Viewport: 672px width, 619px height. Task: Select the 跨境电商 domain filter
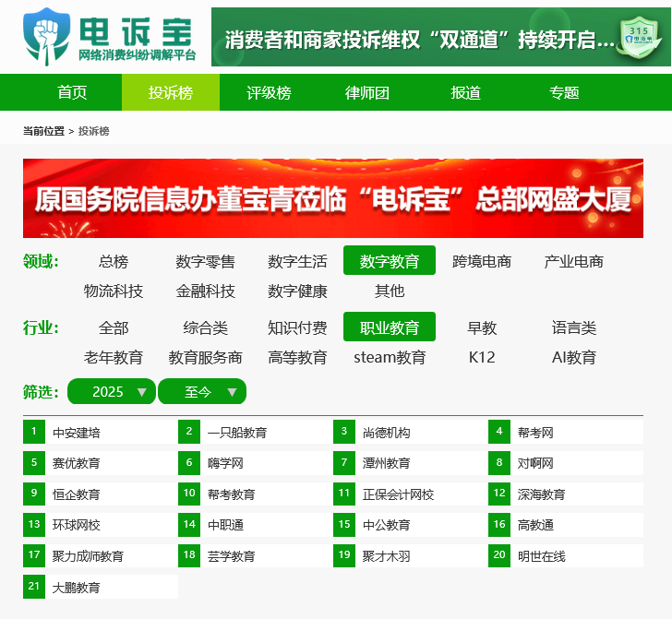[482, 261]
